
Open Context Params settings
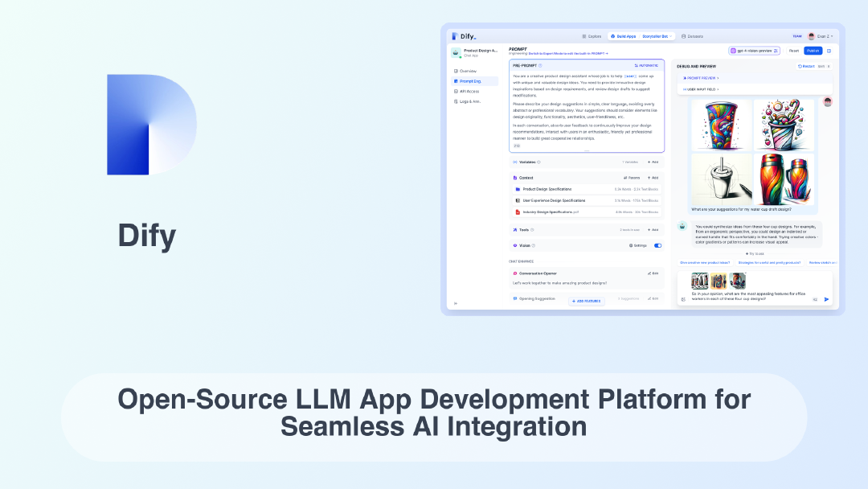[632, 178]
